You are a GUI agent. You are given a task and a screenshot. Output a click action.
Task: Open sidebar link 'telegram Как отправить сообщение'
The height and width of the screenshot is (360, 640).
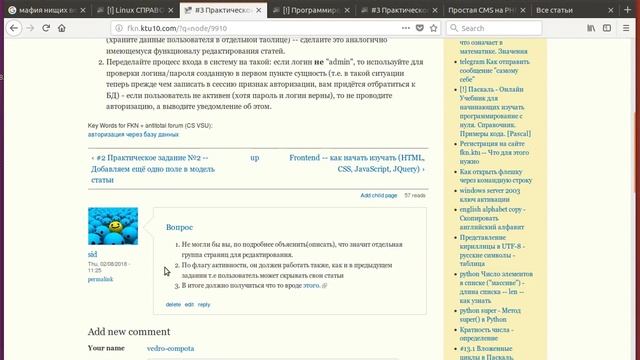coord(494,71)
